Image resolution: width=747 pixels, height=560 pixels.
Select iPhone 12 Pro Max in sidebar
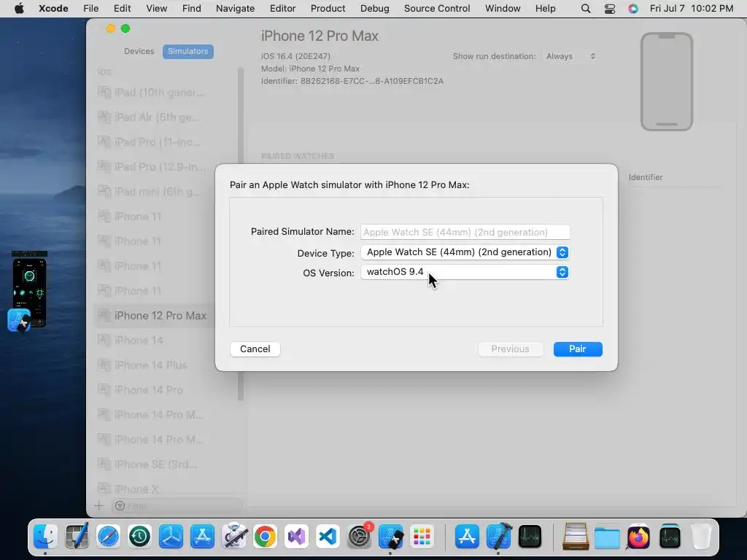coord(156,315)
